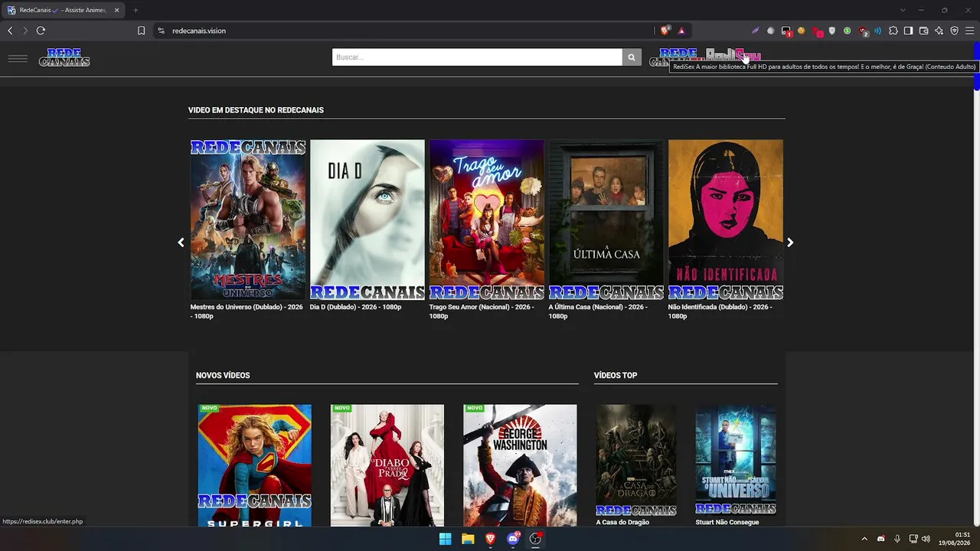Open Discord from taskbar
This screenshot has height=551, width=980.
[513, 539]
